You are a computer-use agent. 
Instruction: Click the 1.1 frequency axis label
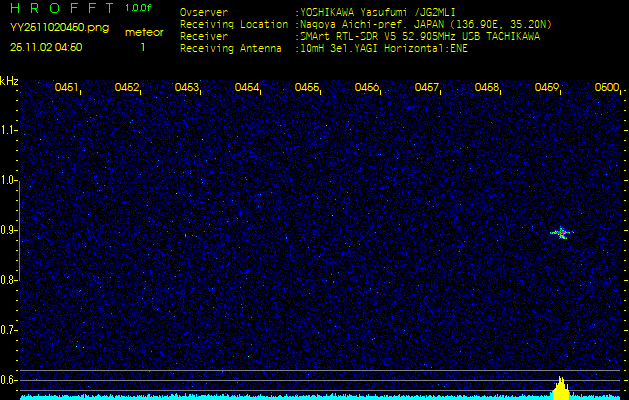[x=9, y=130]
